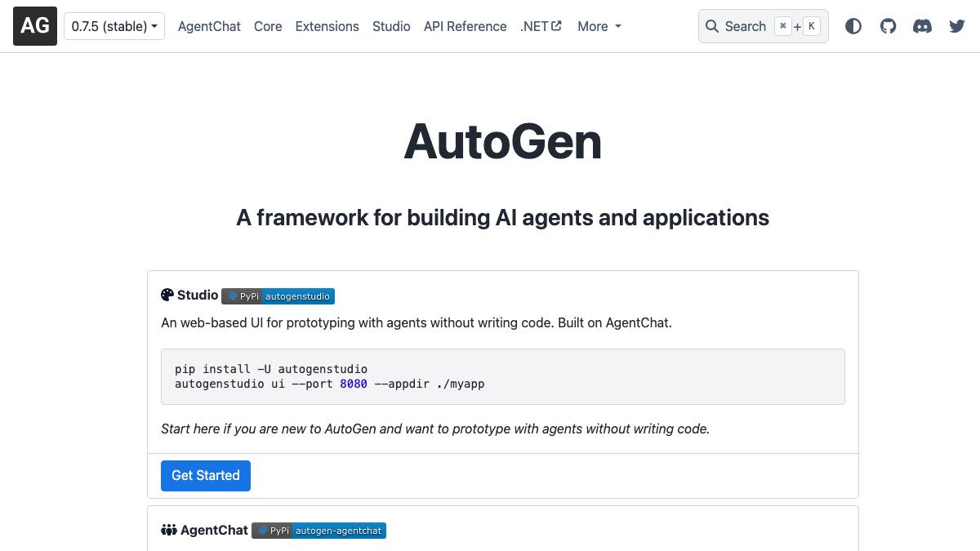Viewport: 980px width, 551px height.
Task: Open the 0.7.5 (stable) version dropdown
Action: click(x=114, y=26)
